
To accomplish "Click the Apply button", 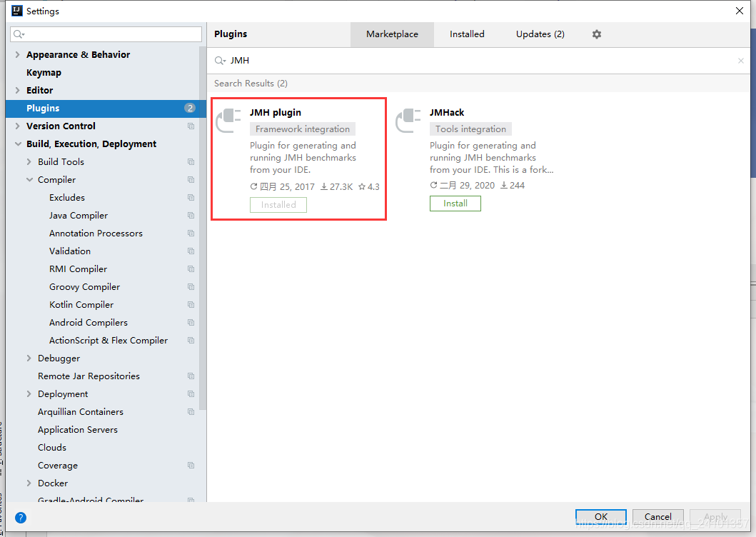I will point(715,517).
